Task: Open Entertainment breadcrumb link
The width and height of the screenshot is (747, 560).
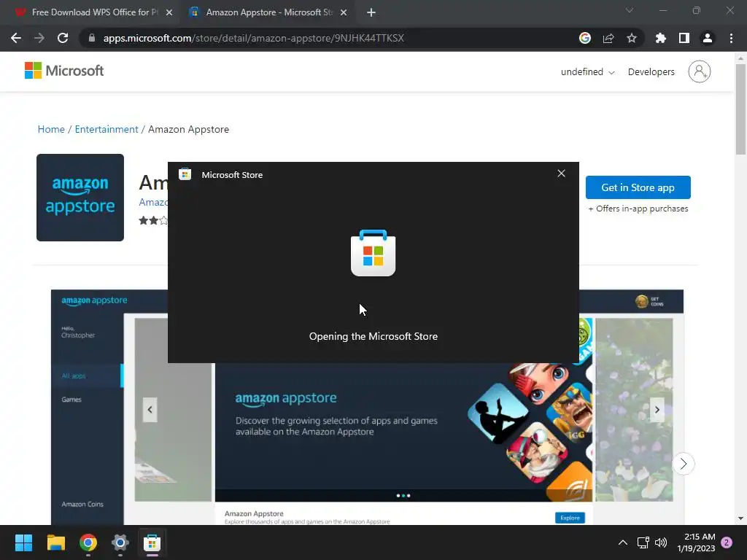Action: (x=107, y=129)
